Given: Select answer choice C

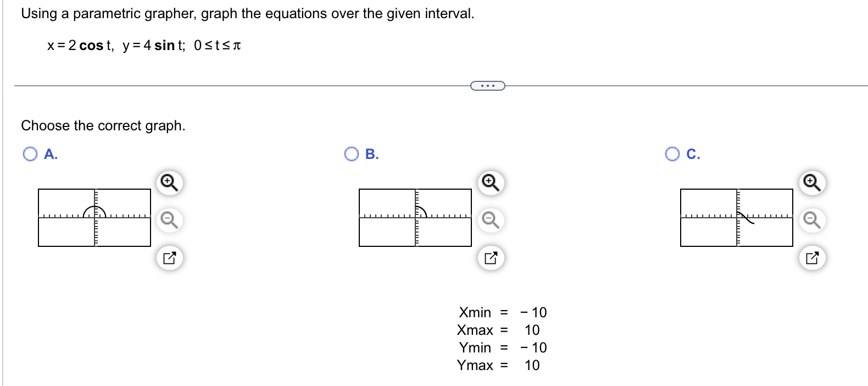Looking at the screenshot, I should [x=672, y=154].
